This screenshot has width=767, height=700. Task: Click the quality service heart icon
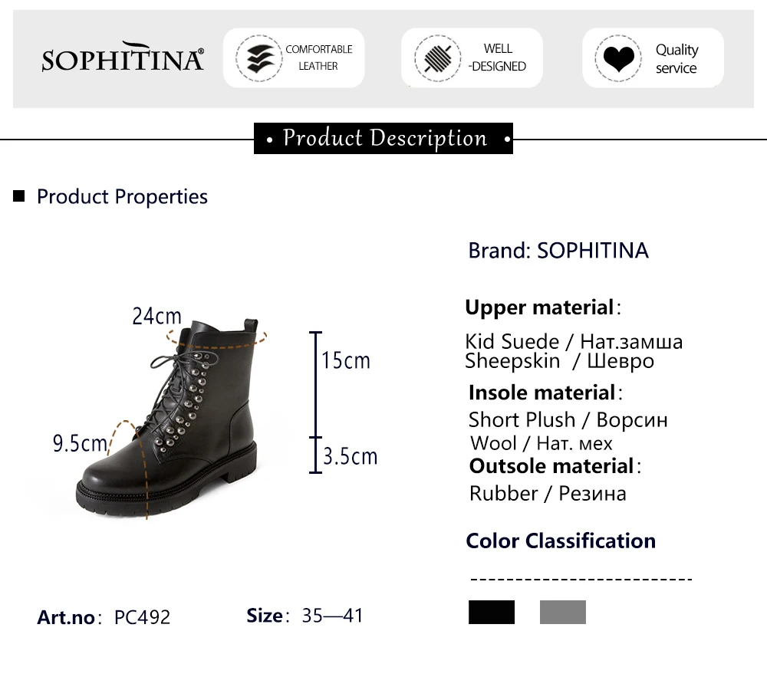617,58
